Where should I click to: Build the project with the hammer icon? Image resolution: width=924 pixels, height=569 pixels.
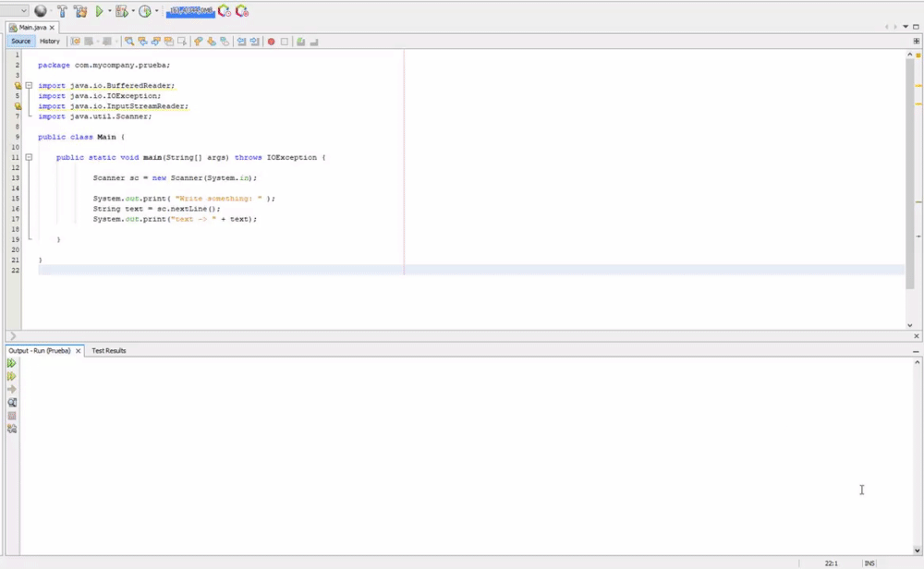[x=62, y=10]
